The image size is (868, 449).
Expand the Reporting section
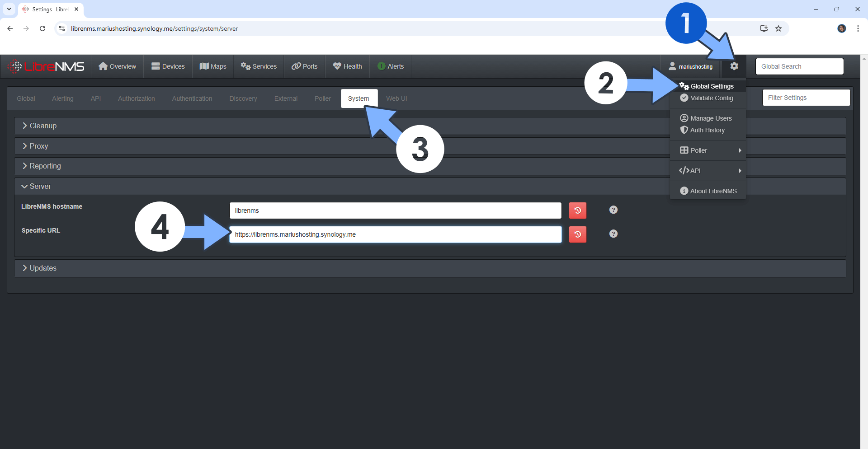[430, 166]
